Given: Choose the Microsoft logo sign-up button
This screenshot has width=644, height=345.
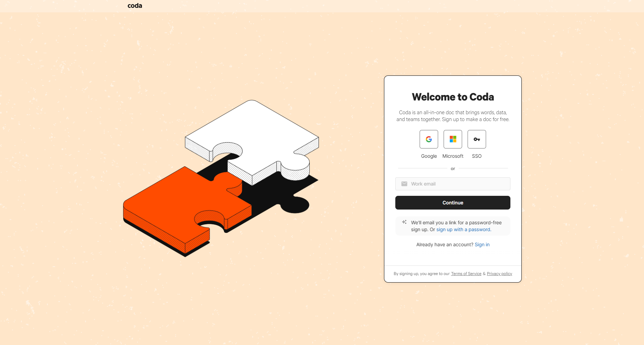Looking at the screenshot, I should [453, 139].
